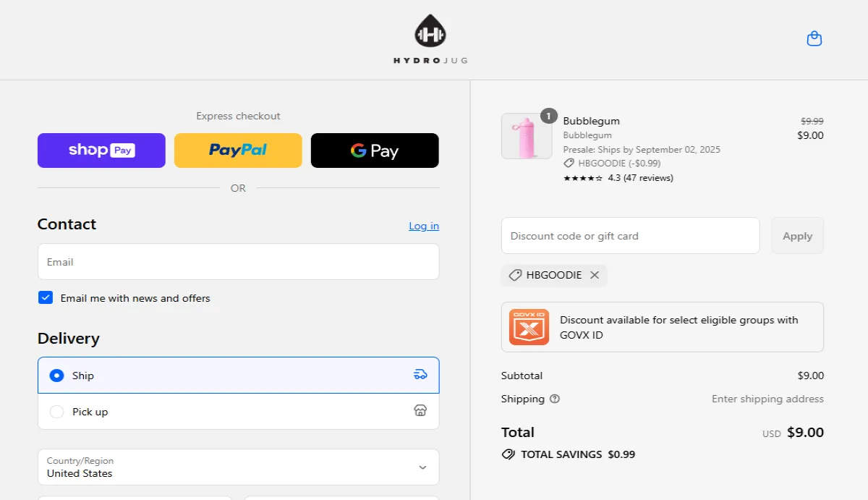Check out using Google Pay

(375, 151)
